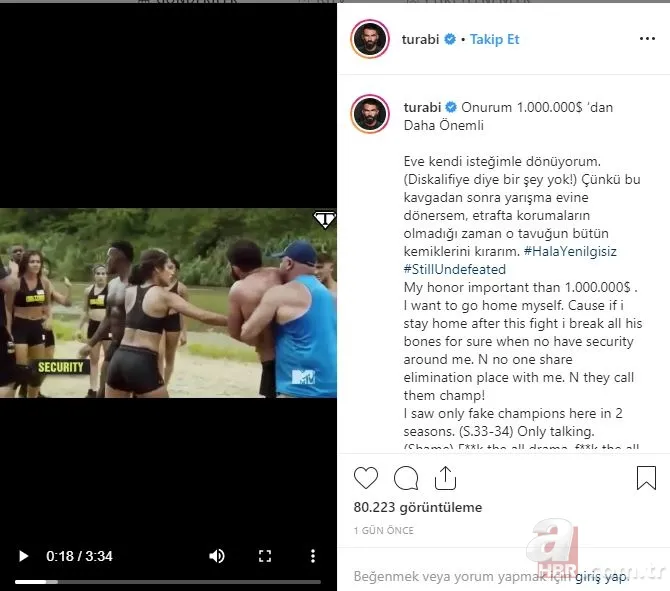
Task: Mute the video volume
Action: [217, 556]
